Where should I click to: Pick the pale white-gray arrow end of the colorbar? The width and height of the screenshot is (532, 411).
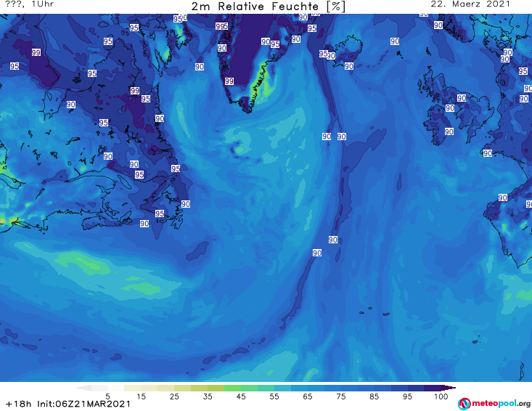tap(83, 388)
